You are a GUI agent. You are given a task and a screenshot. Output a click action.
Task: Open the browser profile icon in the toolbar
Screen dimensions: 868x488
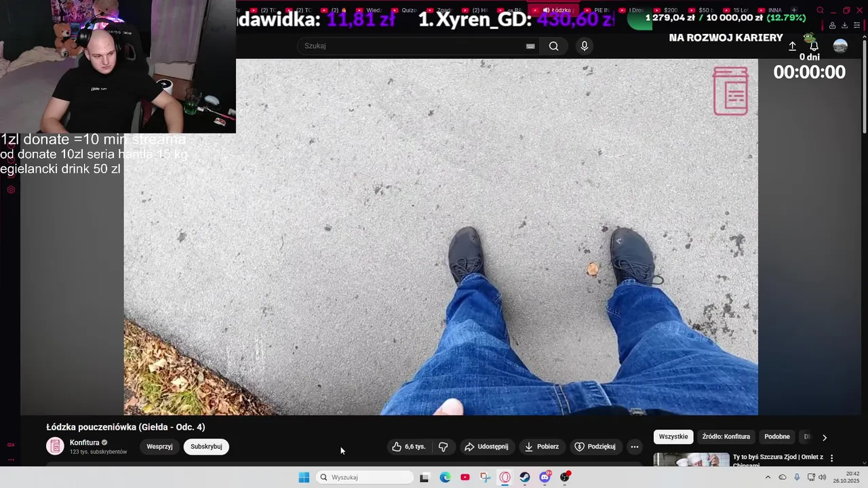coord(832,26)
